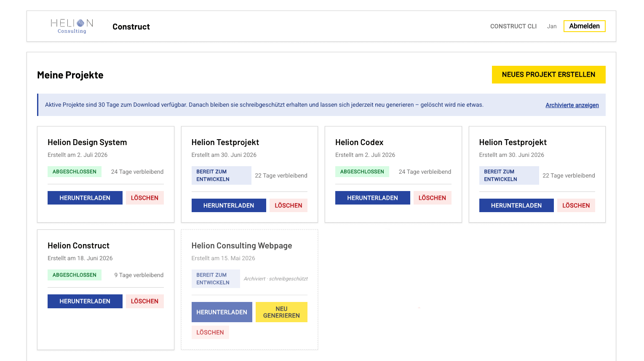Click the 9 Tage verbleibend label
Image resolution: width=644 pixels, height=361 pixels.
click(x=139, y=275)
